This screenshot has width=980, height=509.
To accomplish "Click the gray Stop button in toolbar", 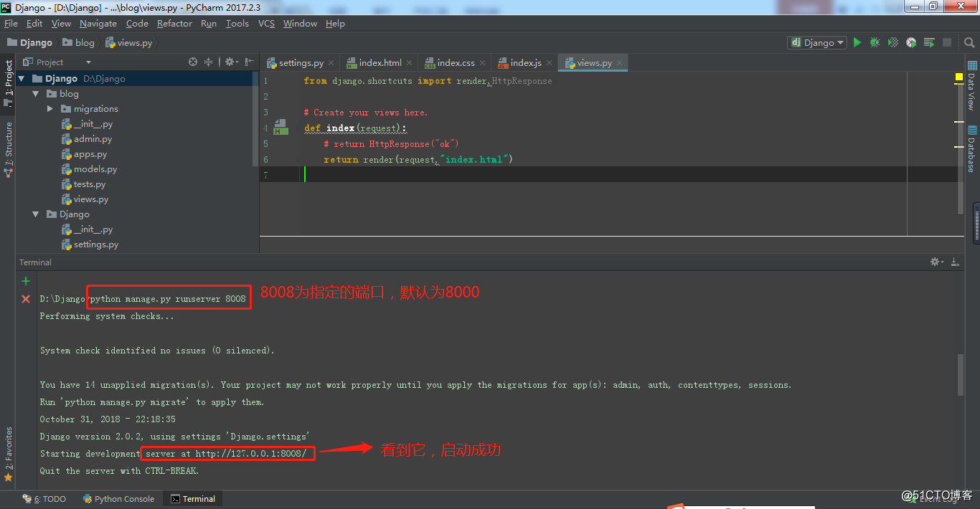I will point(947,43).
